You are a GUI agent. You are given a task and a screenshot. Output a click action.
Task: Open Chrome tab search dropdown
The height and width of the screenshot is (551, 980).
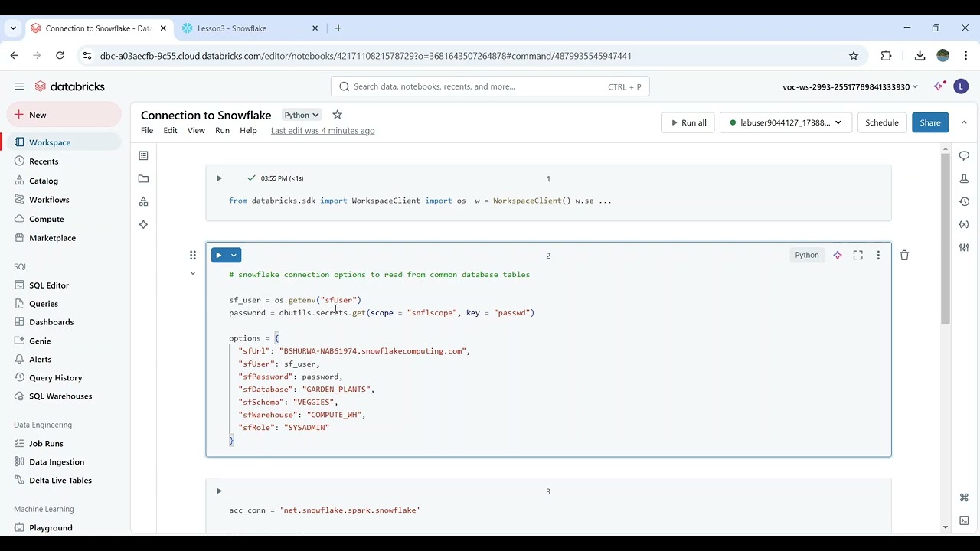tap(13, 28)
